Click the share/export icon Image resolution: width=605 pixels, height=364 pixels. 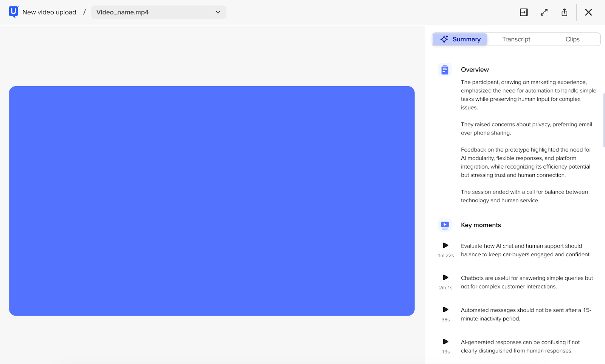564,12
